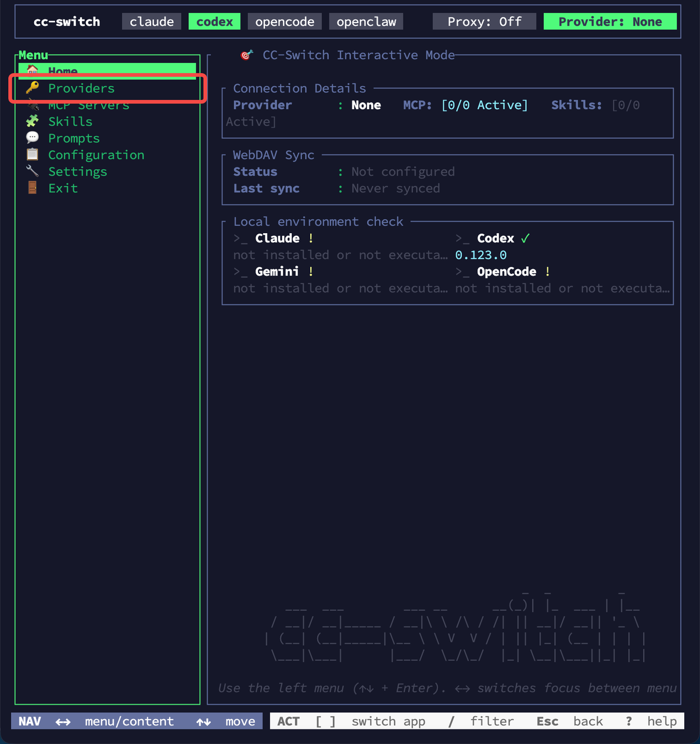Click the menu/content hint in footer
700x744 pixels.
(x=130, y=721)
